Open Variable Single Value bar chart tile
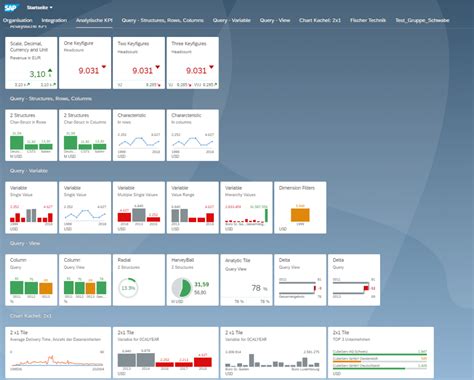474x380 pixels. tap(31, 208)
